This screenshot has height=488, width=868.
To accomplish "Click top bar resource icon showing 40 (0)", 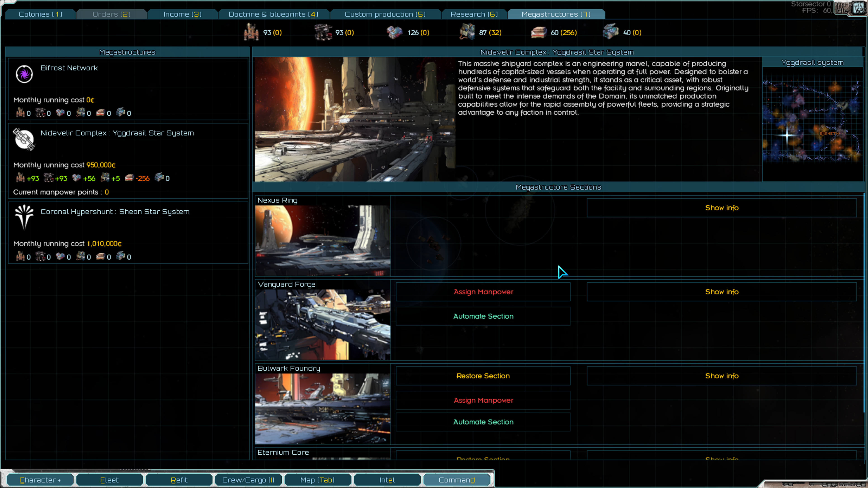I will [611, 32].
